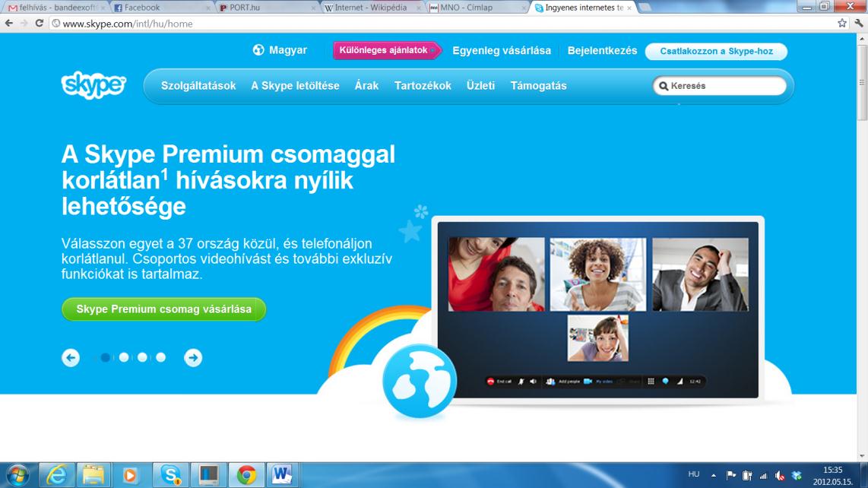The width and height of the screenshot is (868, 488).
Task: Open the Támogatás menu
Action: pyautogui.click(x=539, y=86)
